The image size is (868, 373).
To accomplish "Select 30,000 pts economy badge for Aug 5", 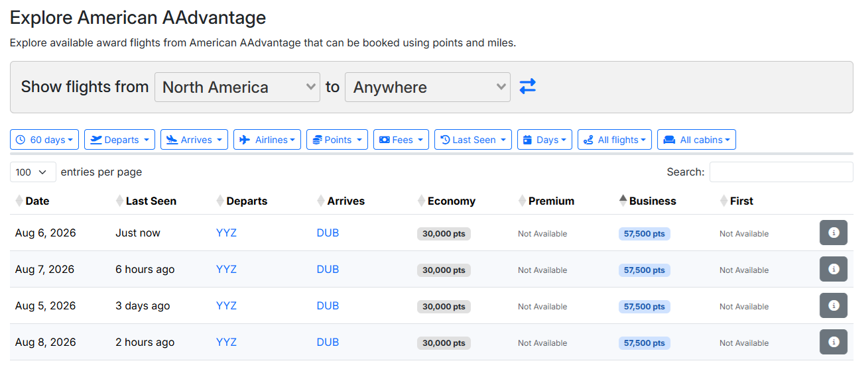I will [444, 307].
